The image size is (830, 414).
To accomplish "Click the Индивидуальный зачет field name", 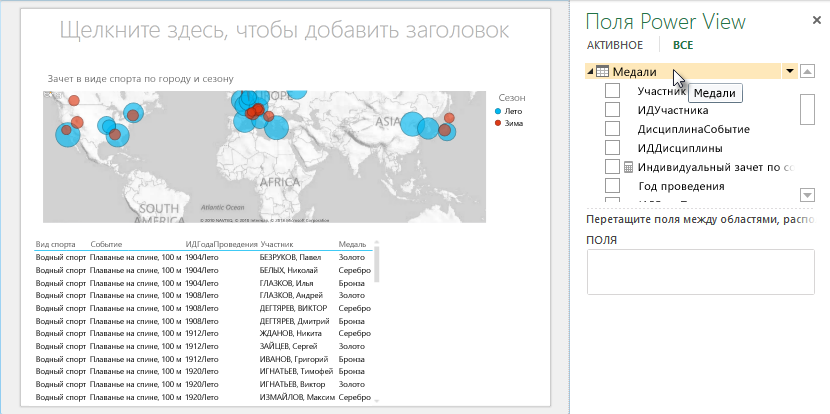I will (716, 168).
